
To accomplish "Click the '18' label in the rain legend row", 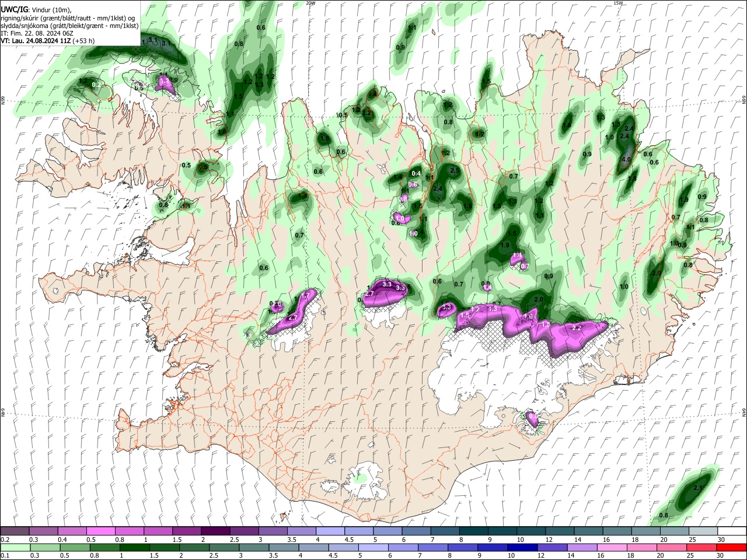I will (631, 556).
